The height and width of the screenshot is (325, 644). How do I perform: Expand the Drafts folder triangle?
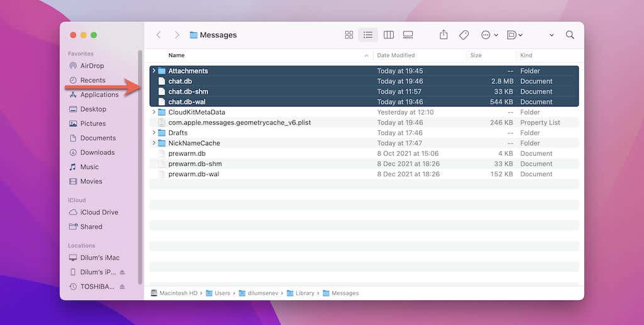154,133
